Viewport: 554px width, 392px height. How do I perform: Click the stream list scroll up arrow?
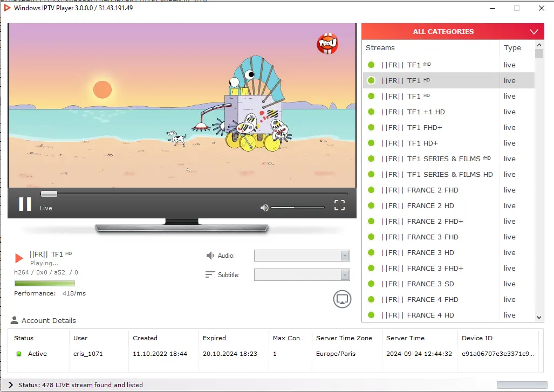539,45
